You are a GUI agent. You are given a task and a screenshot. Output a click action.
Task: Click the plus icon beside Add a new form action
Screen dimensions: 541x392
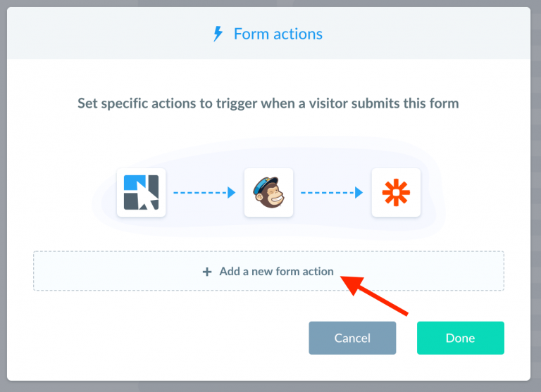[x=207, y=272]
